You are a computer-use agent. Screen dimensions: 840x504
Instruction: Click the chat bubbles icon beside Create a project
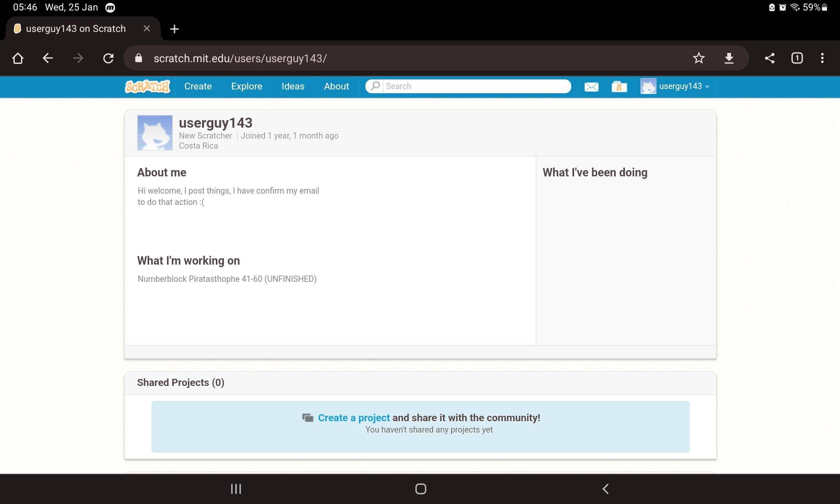tap(308, 418)
